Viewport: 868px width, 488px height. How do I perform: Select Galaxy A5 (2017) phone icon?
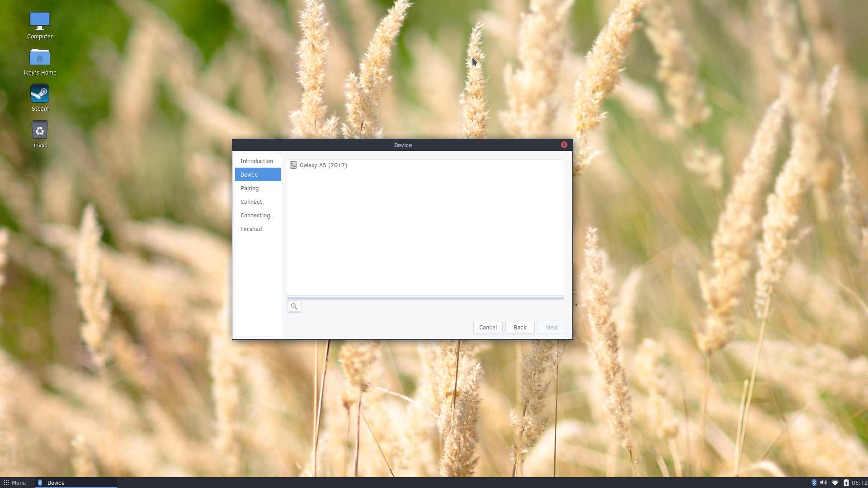pyautogui.click(x=293, y=165)
